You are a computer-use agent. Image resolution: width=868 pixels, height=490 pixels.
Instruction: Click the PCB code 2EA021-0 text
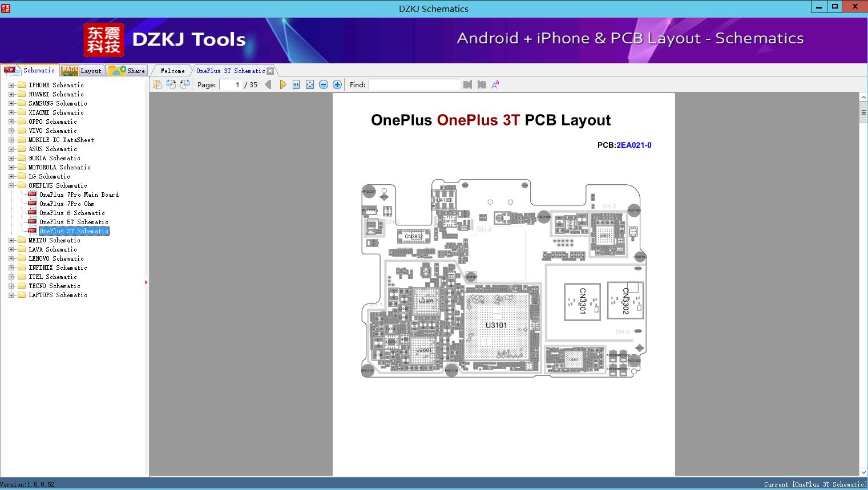tap(634, 145)
